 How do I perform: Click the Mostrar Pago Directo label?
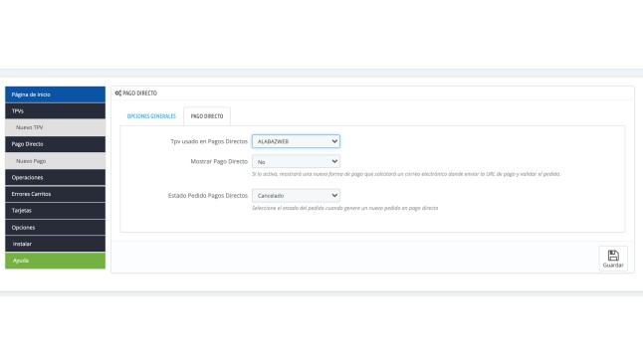click(x=219, y=161)
